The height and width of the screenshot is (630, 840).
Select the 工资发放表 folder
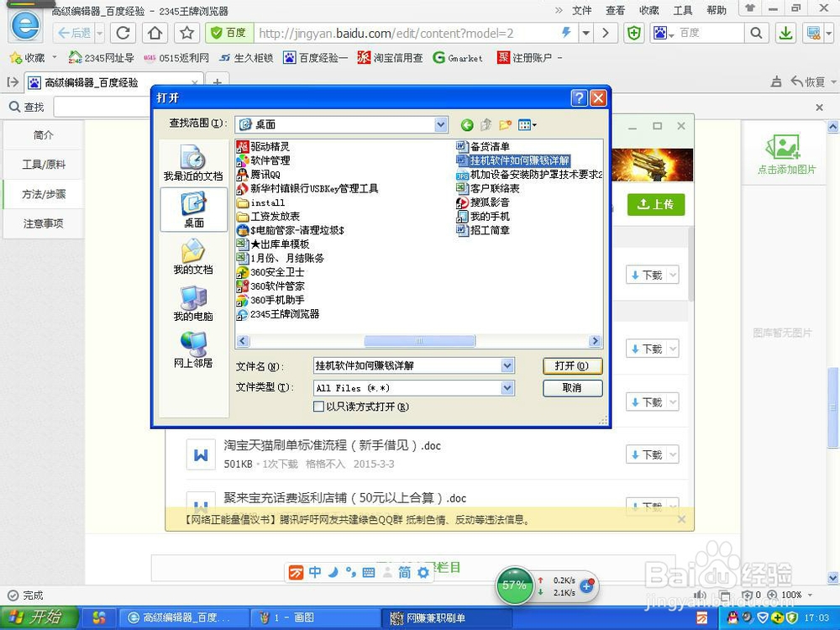point(268,217)
